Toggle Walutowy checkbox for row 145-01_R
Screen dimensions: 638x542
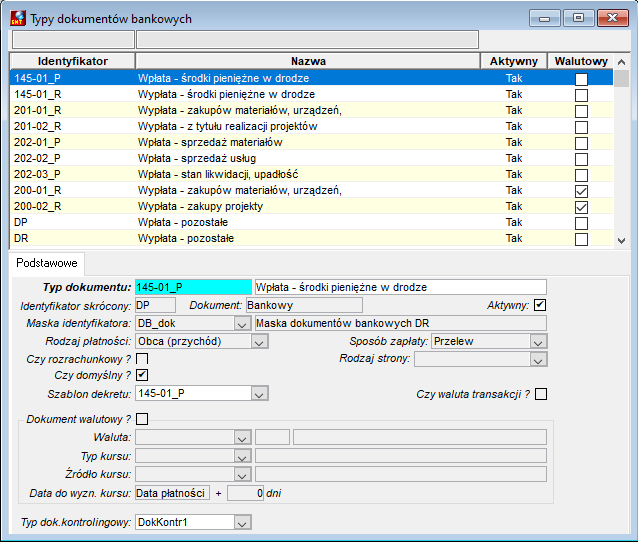click(581, 95)
